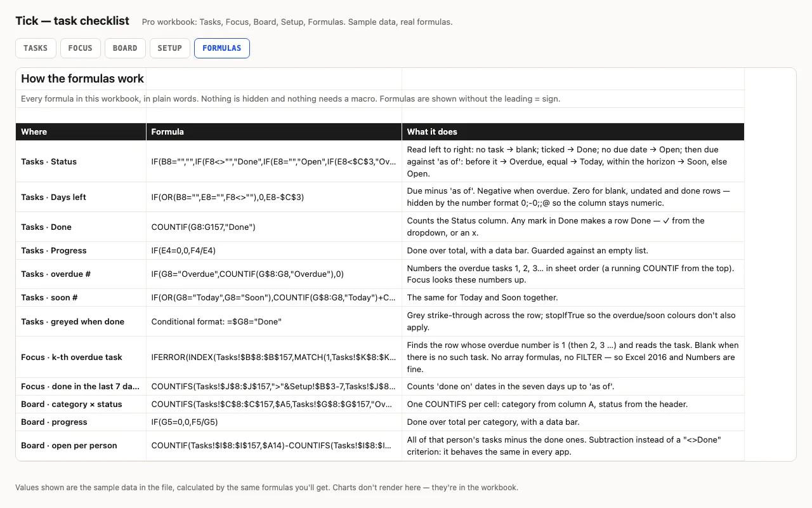The width and height of the screenshot is (812, 508).
Task: Select the 'Focus · k-th overdue task' cell
Action: pyautogui.click(x=81, y=357)
